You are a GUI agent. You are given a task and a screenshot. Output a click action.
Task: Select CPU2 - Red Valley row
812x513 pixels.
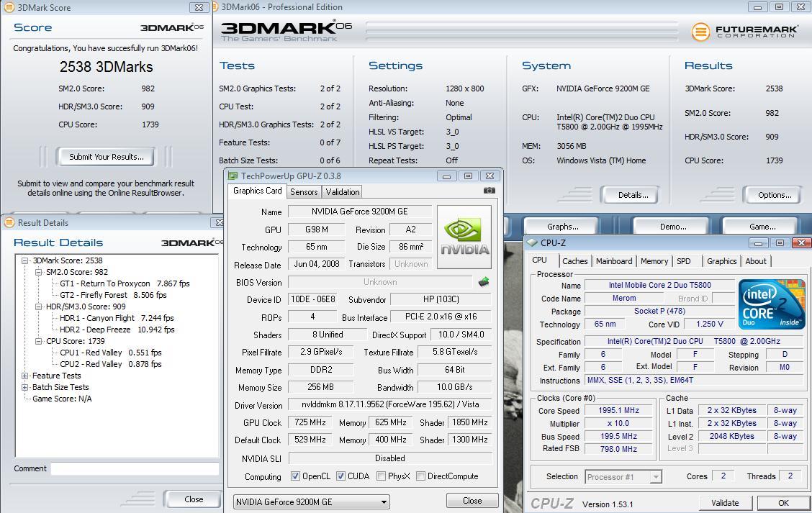click(x=110, y=364)
